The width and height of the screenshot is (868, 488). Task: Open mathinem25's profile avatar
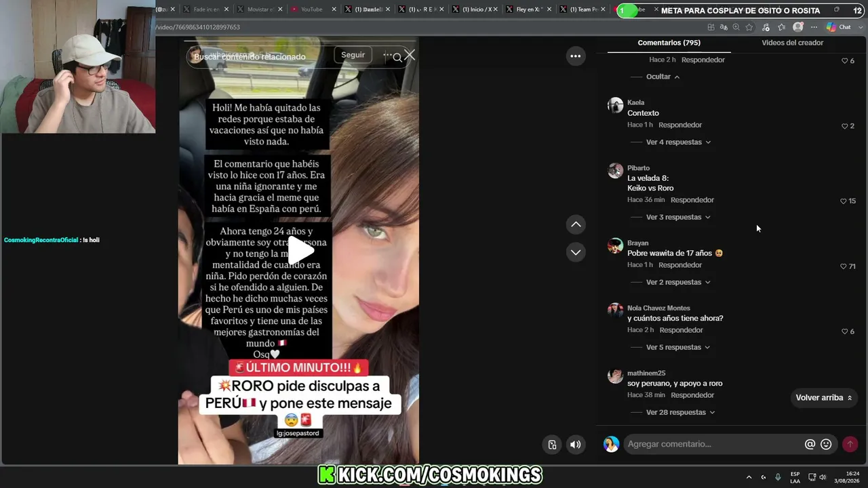(x=615, y=375)
